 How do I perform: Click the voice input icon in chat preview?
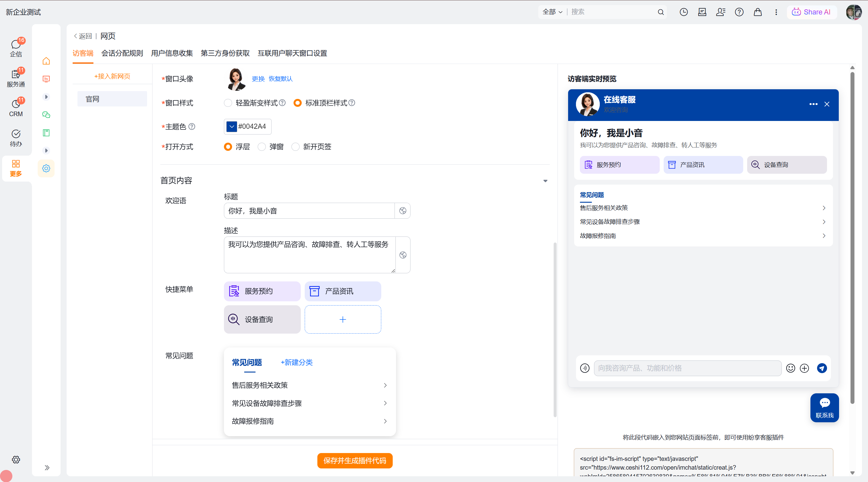tap(585, 368)
